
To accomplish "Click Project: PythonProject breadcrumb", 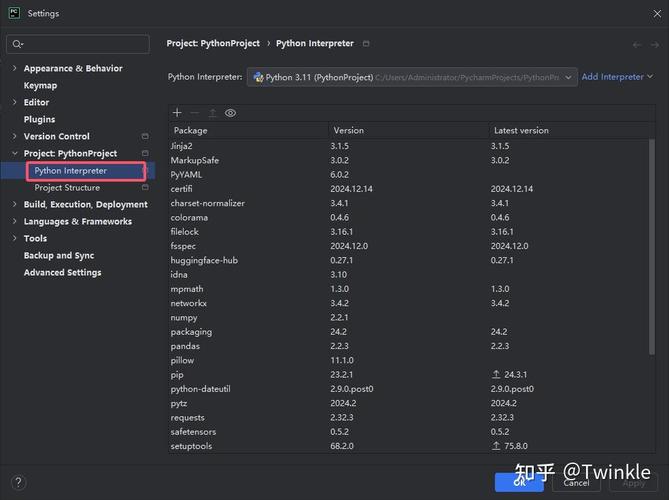I will [x=213, y=44].
